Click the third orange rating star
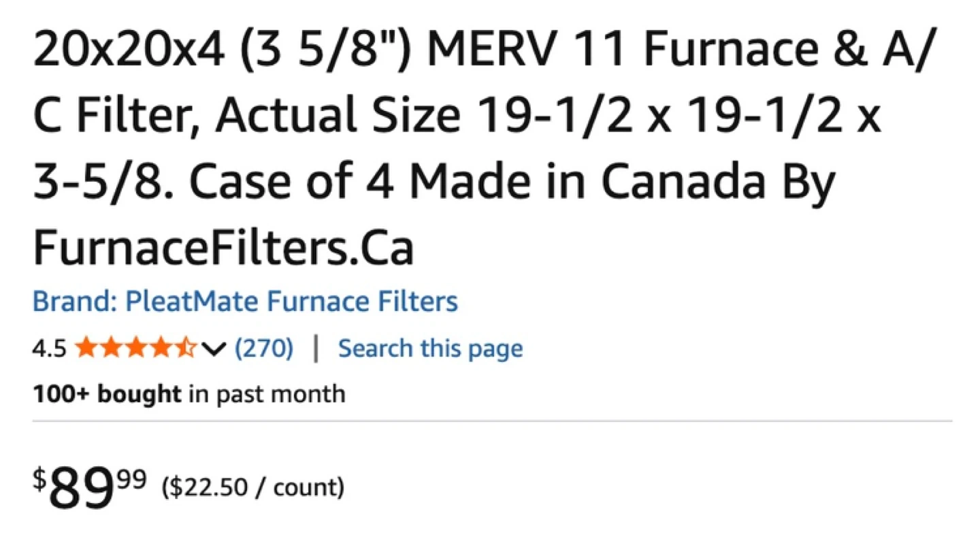The width and height of the screenshot is (980, 533). tap(135, 349)
